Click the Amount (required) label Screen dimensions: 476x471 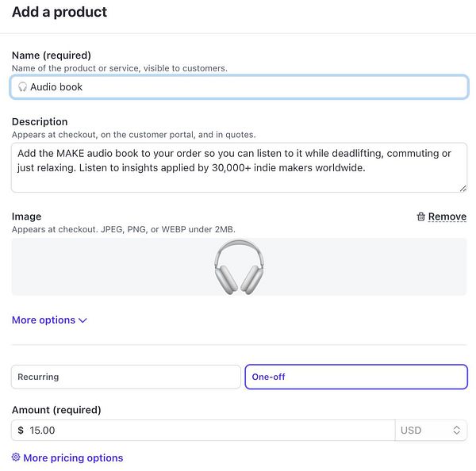56,410
